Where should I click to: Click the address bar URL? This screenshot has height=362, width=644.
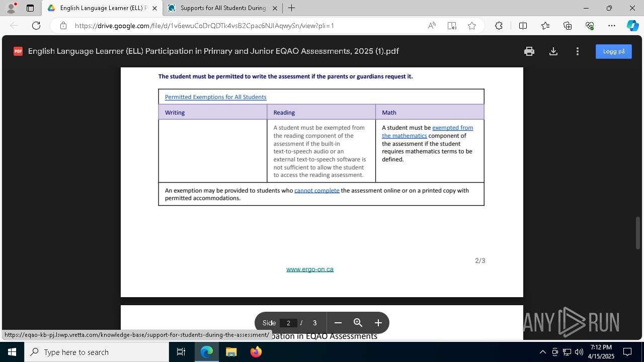(x=204, y=26)
